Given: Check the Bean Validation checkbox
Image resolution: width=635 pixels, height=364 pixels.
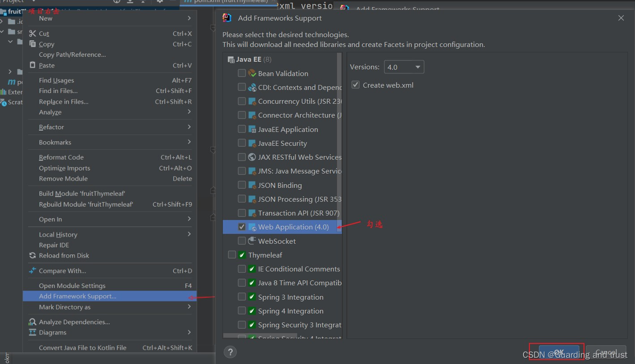Looking at the screenshot, I should click(242, 73).
